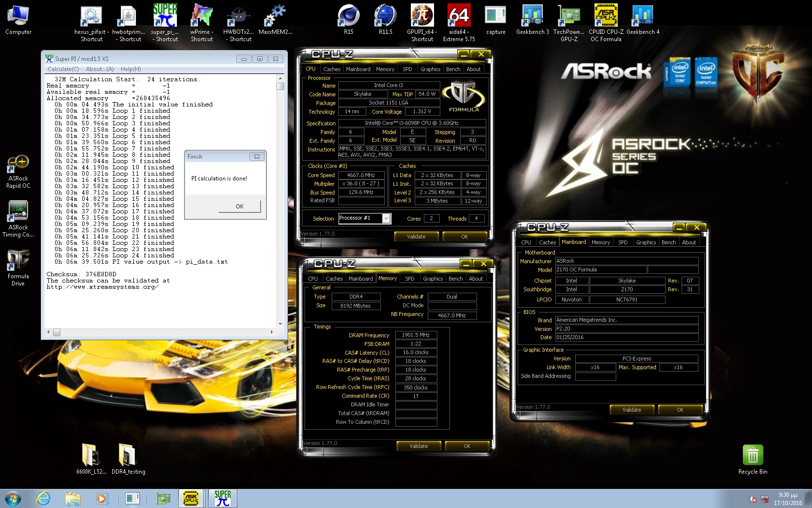Click Validate in the Mainboard CPU-Z window
The image size is (812, 508).
tap(632, 410)
